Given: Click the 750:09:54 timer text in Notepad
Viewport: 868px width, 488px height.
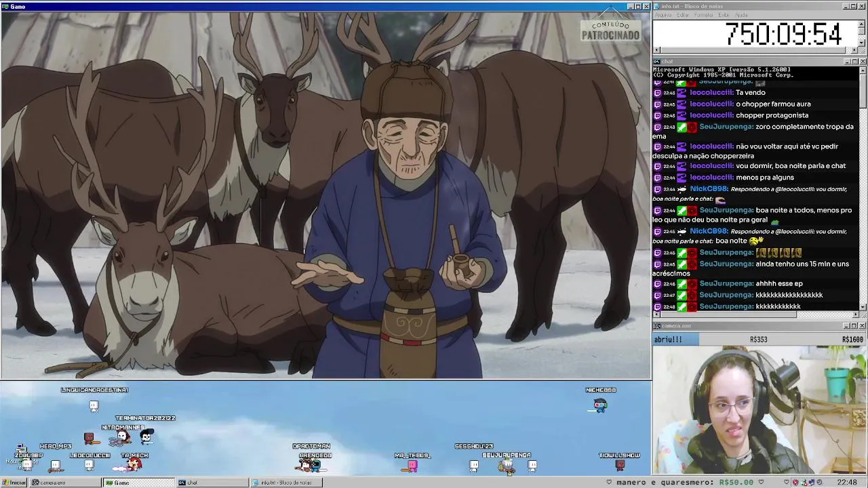Looking at the screenshot, I should (783, 34).
